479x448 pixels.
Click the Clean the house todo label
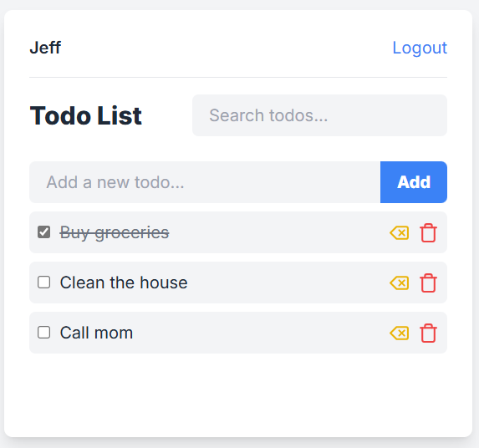(x=124, y=283)
